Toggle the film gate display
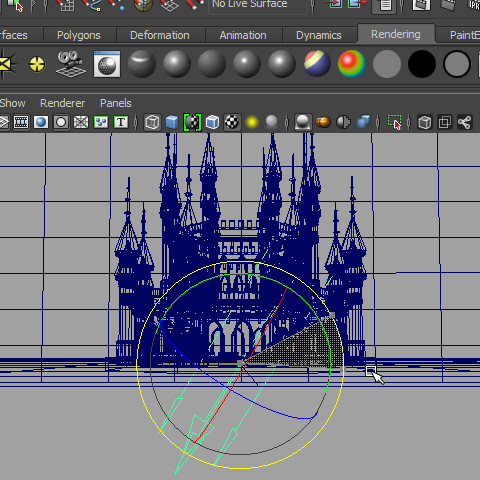Screen dimensions: 480x480 [21, 122]
